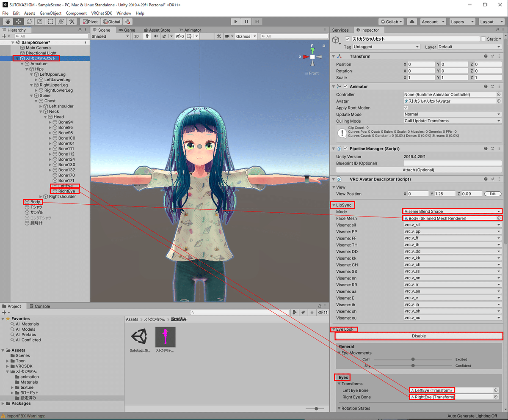
Task: Select the Hand tool
Action: 8,22
